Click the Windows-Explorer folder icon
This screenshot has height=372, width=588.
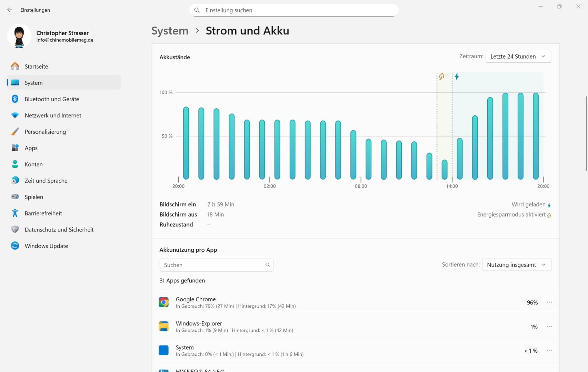click(163, 326)
